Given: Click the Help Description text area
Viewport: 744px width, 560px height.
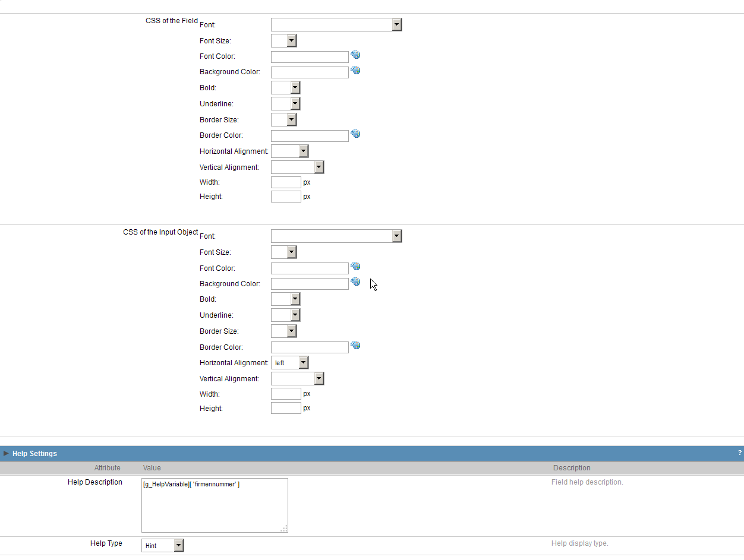Looking at the screenshot, I should click(214, 505).
